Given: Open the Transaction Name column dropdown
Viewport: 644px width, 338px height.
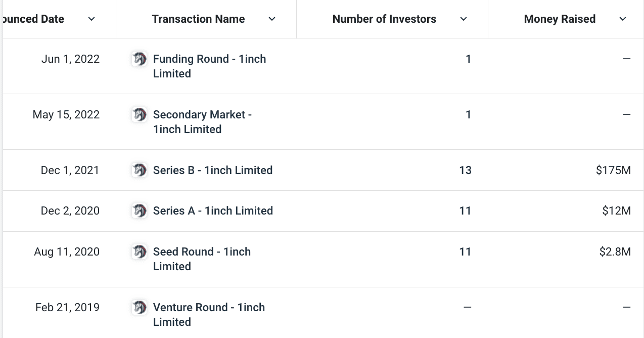Looking at the screenshot, I should pyautogui.click(x=272, y=19).
